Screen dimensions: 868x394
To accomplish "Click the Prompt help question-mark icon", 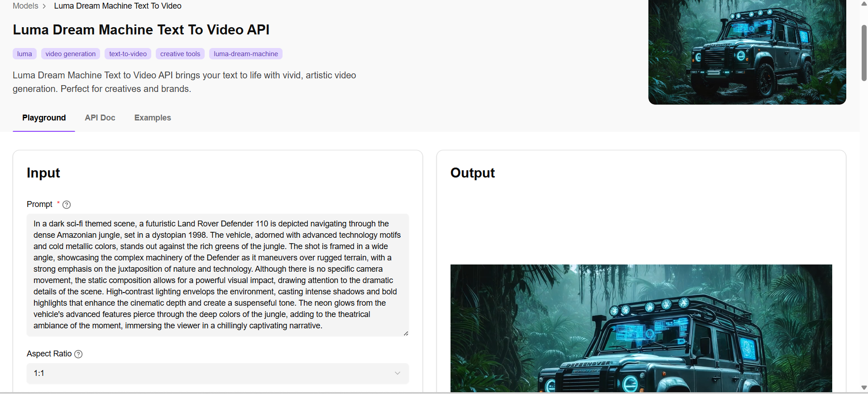I will (x=67, y=205).
